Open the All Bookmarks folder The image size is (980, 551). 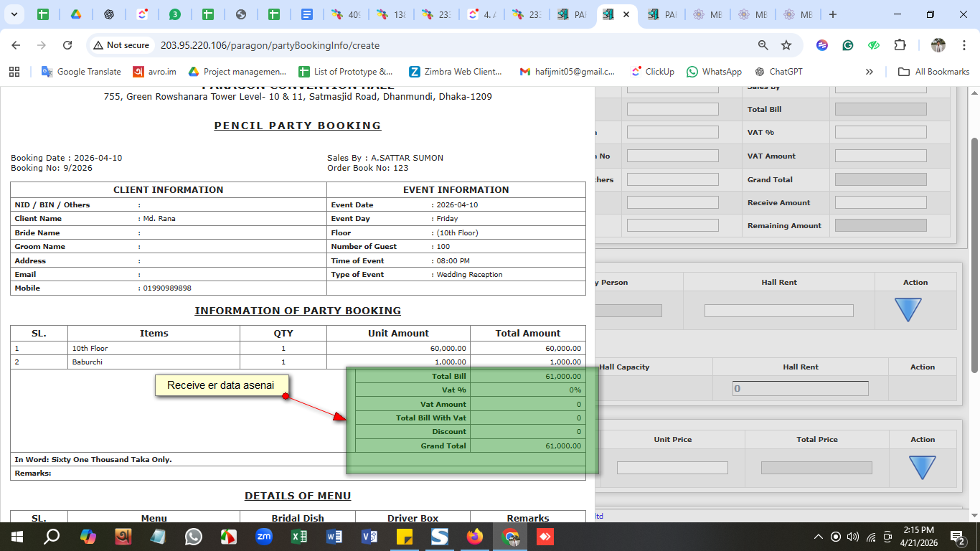pyautogui.click(x=934, y=72)
